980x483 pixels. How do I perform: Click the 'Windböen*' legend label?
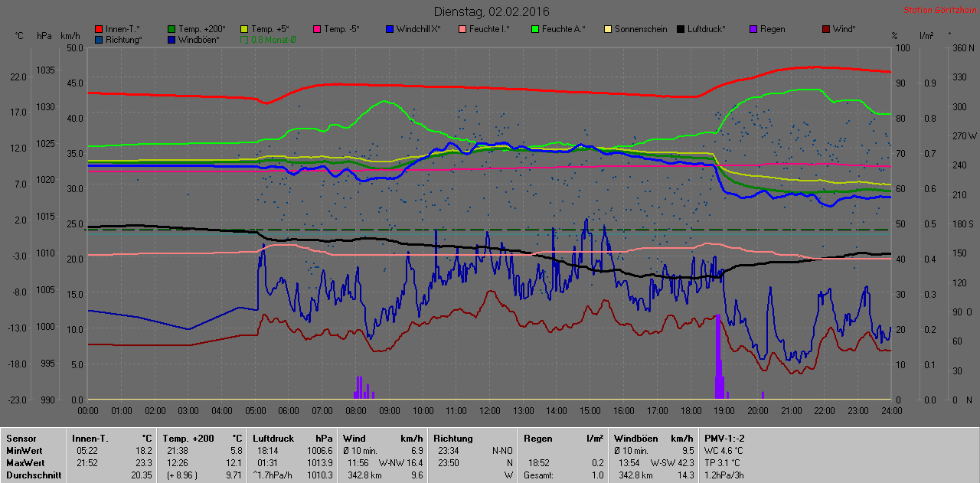tap(199, 39)
